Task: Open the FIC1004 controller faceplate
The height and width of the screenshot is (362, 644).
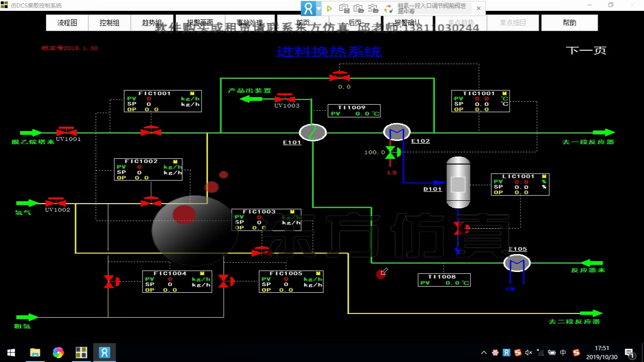Action: (x=177, y=281)
